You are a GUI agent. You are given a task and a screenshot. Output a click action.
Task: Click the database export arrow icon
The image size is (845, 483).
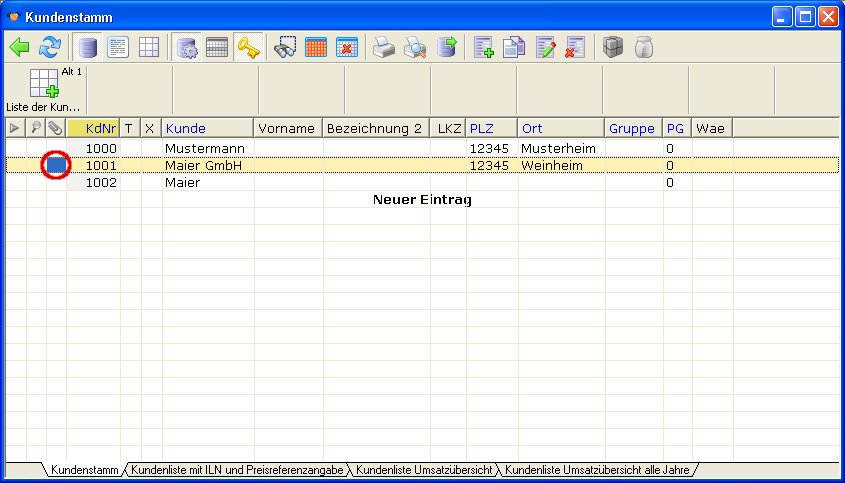tap(446, 47)
